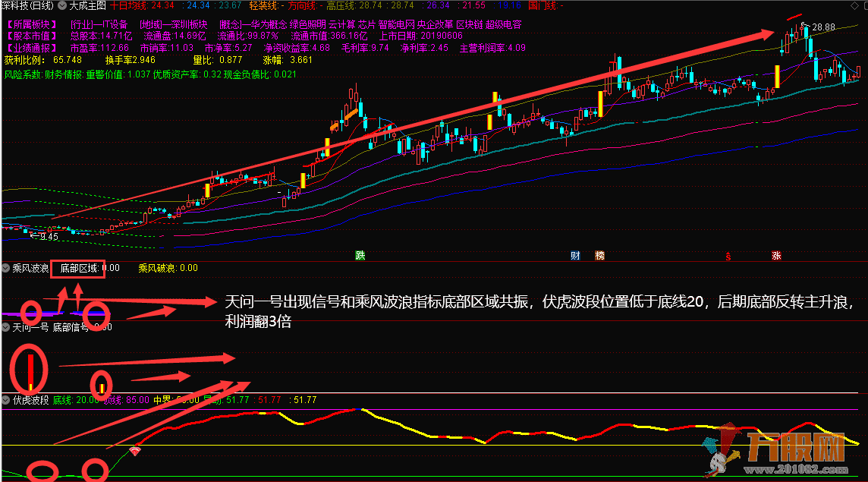Click the 市净率:5.27 value

tap(228, 49)
